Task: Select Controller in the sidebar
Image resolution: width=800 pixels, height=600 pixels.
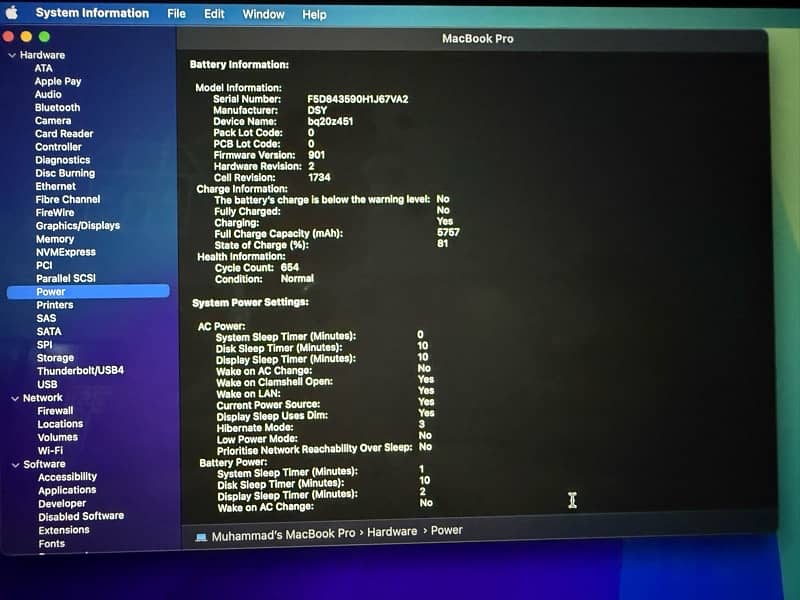Action: (x=58, y=147)
